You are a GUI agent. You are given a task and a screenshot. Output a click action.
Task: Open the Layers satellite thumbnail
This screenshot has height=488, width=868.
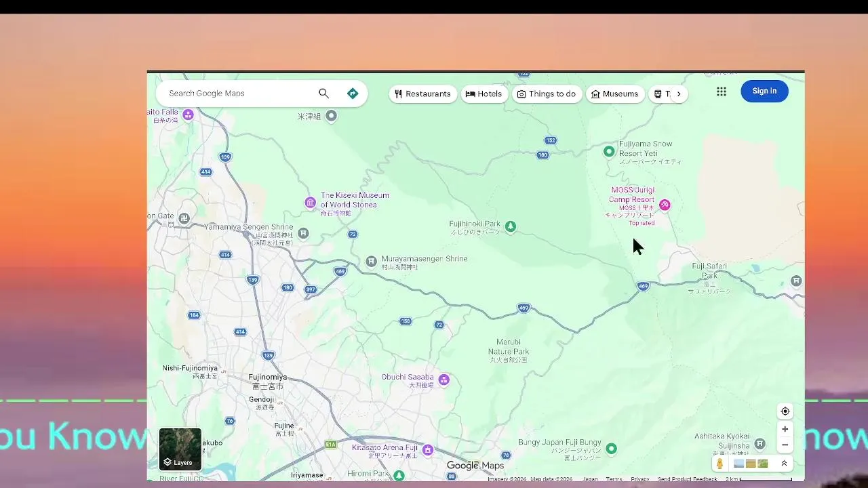coord(180,449)
